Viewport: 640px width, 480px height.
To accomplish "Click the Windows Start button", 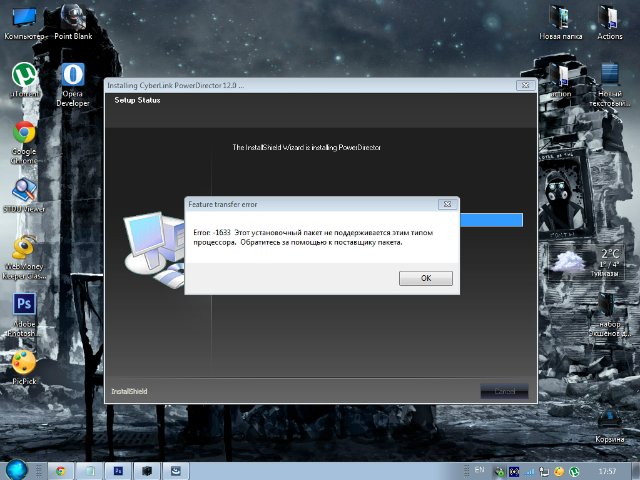I will tap(15, 469).
